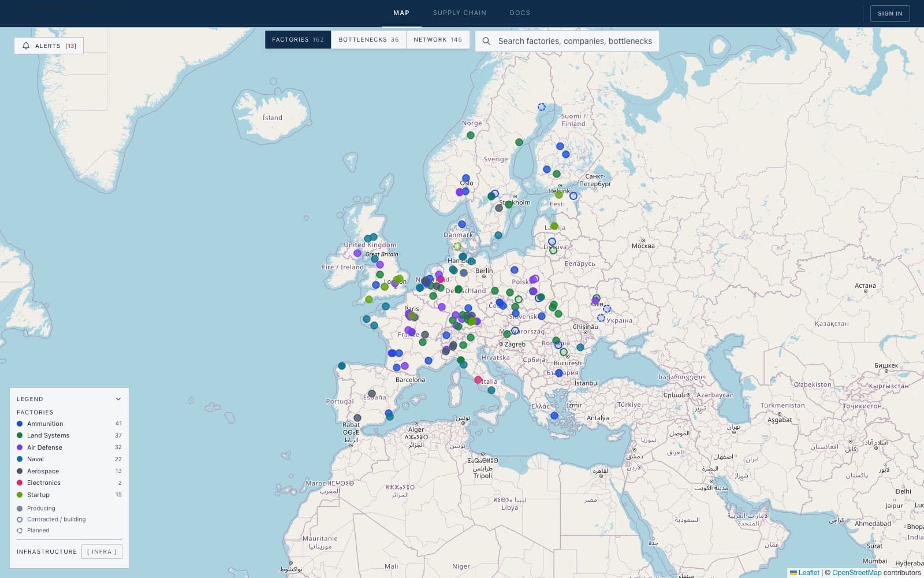This screenshot has height=578, width=924.
Task: Click the blue Ammunition marker in Greece
Action: click(x=554, y=416)
